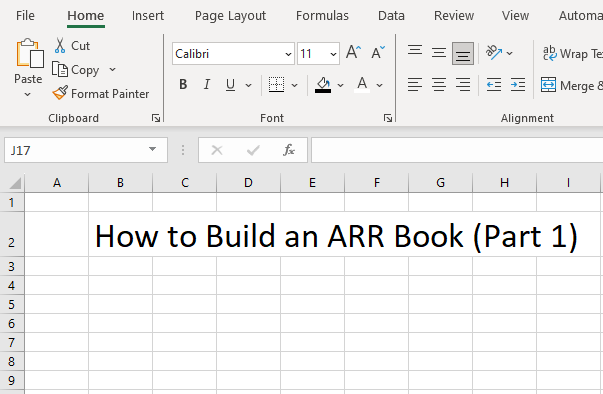
Task: Increase font size with larger A
Action: coord(353,52)
